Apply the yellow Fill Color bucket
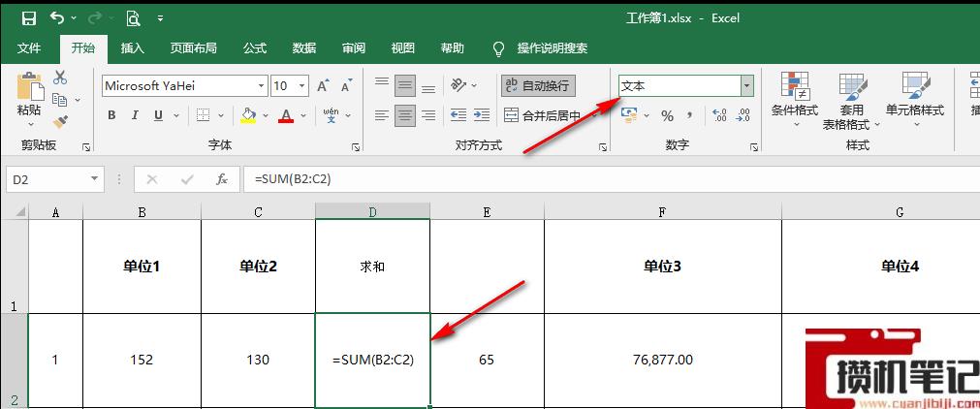 [x=248, y=115]
